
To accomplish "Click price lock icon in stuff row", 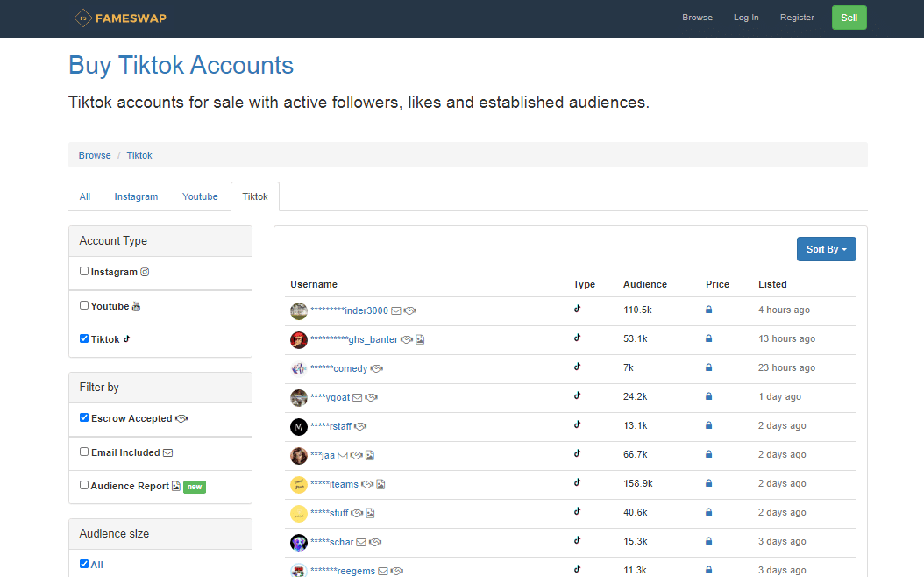I will click(x=709, y=511).
